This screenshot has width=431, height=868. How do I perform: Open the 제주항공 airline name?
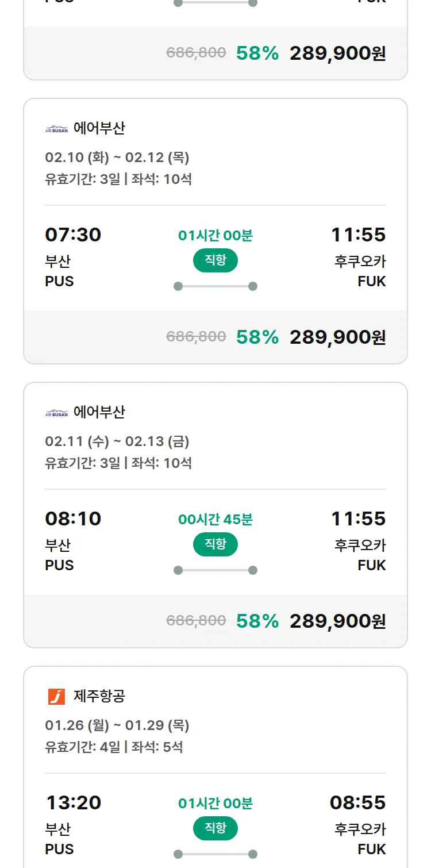click(99, 697)
